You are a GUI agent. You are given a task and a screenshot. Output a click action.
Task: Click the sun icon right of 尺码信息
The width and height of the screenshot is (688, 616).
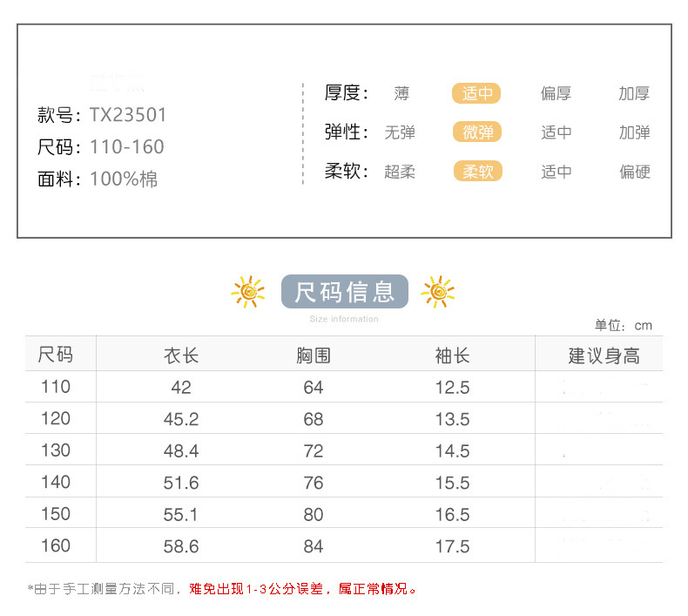[437, 292]
